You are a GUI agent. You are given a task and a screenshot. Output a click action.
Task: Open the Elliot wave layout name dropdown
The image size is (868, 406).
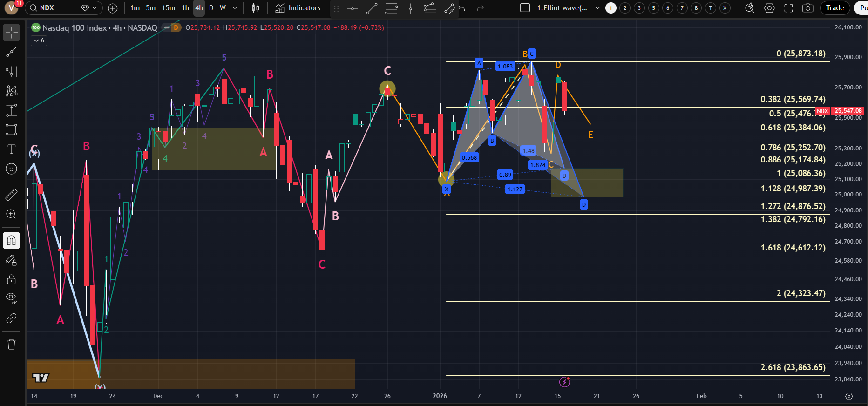pos(597,8)
